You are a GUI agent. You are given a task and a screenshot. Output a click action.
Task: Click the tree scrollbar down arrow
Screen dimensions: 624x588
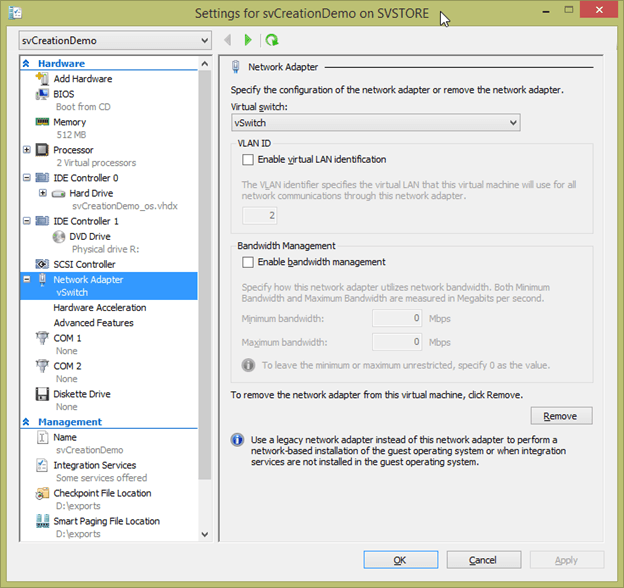[205, 534]
